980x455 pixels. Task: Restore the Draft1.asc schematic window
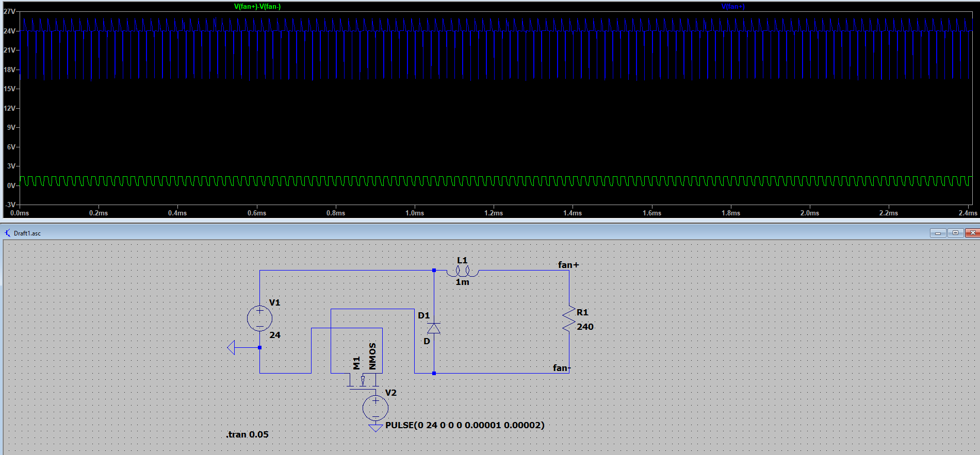click(955, 233)
